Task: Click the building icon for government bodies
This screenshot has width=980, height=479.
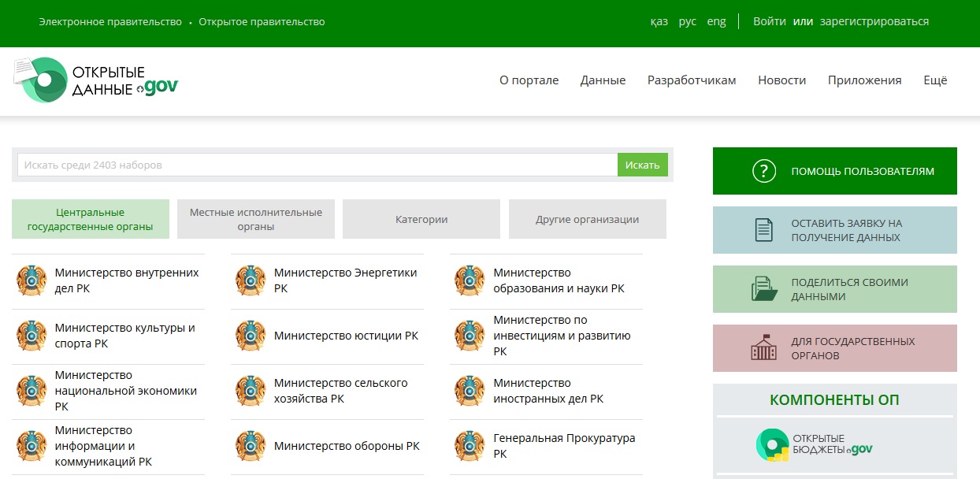Action: pyautogui.click(x=763, y=347)
